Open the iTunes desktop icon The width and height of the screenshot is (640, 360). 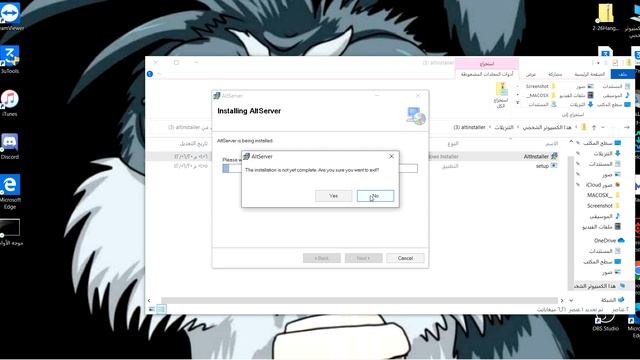pyautogui.click(x=10, y=103)
